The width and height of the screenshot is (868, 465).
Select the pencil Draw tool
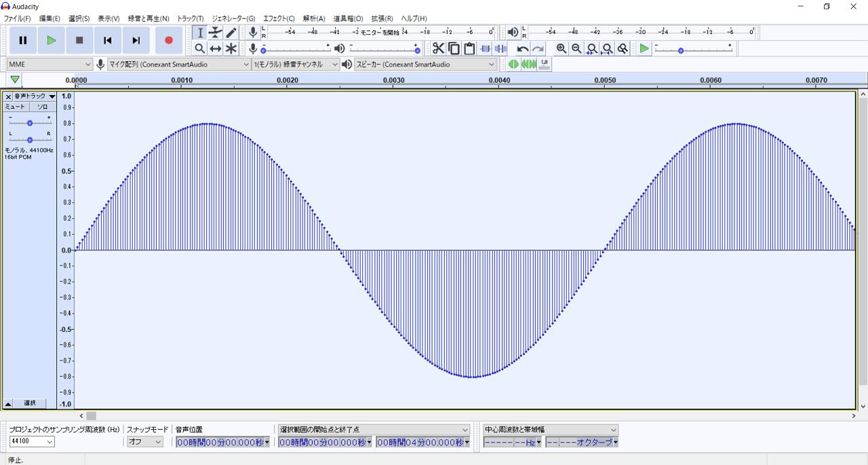(231, 33)
